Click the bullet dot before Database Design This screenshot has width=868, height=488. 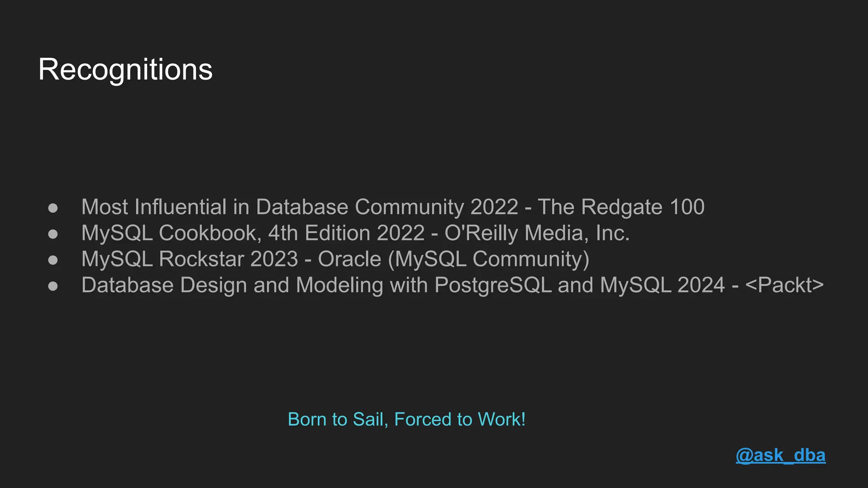click(x=53, y=286)
